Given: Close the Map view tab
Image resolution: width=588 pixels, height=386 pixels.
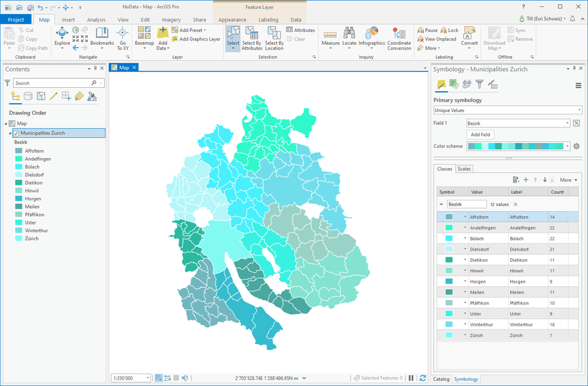Looking at the screenshot, I should click(x=134, y=68).
